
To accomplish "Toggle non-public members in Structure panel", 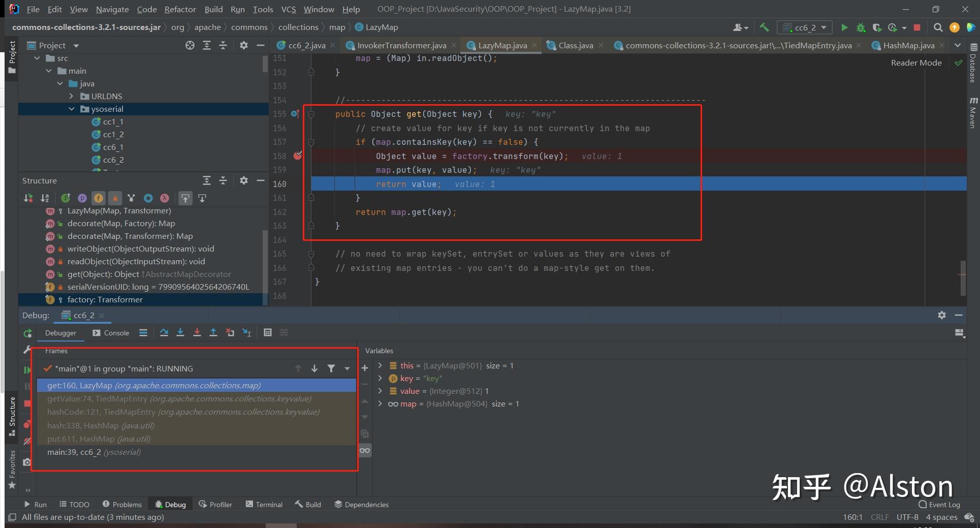I will tap(115, 198).
